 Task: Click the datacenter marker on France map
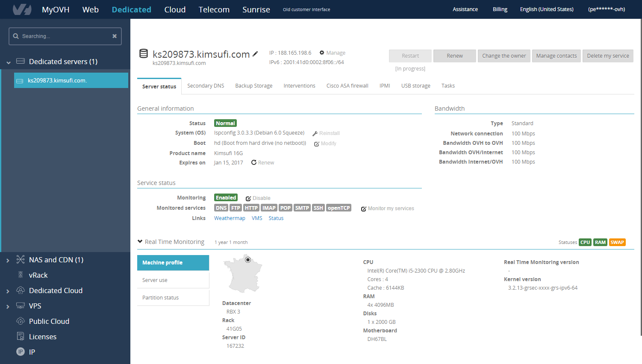[248, 260]
